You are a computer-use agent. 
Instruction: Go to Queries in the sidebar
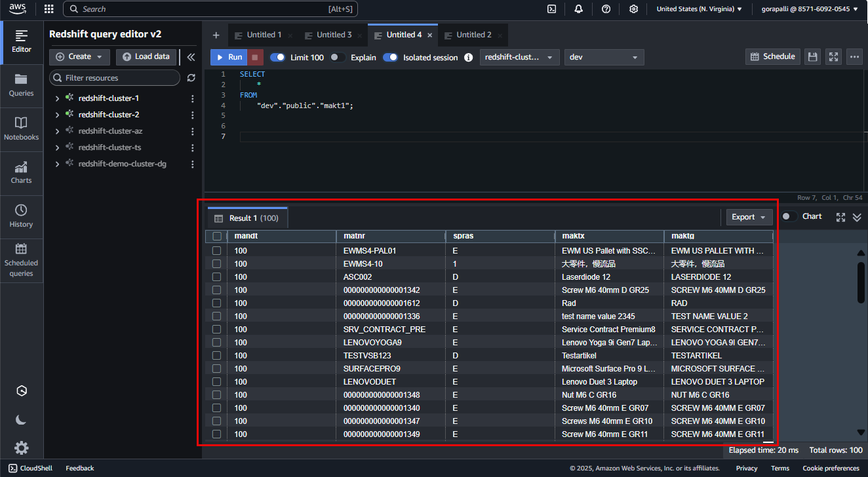pyautogui.click(x=22, y=85)
